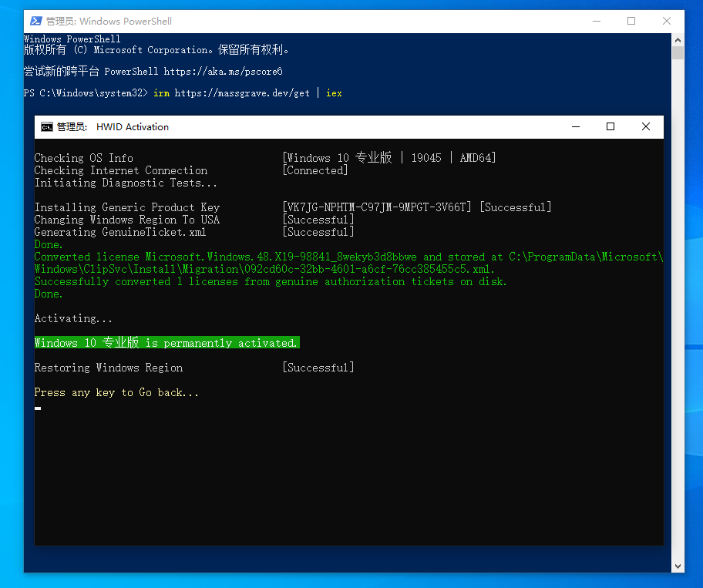Minimize the HWID Activation window

click(x=576, y=127)
